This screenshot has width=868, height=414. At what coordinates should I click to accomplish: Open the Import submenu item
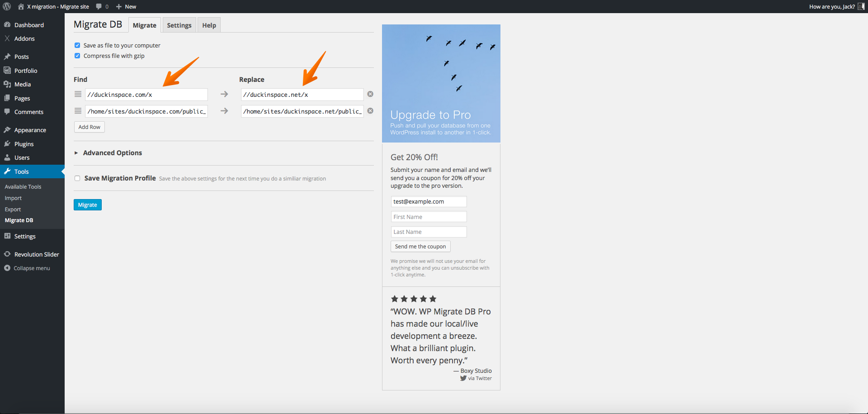pyautogui.click(x=13, y=198)
